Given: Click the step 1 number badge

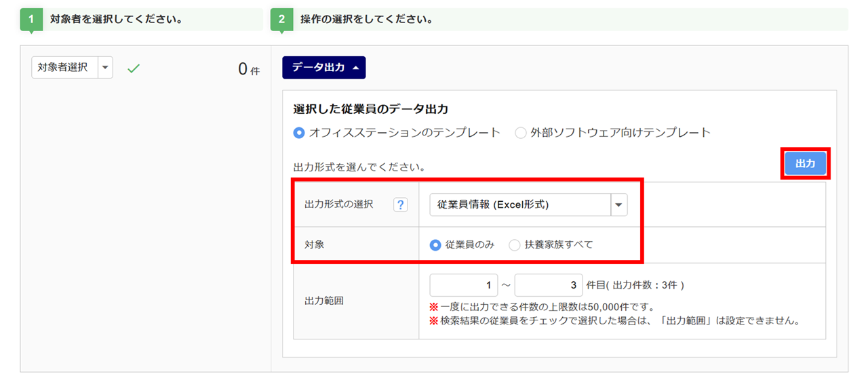Looking at the screenshot, I should (31, 20).
